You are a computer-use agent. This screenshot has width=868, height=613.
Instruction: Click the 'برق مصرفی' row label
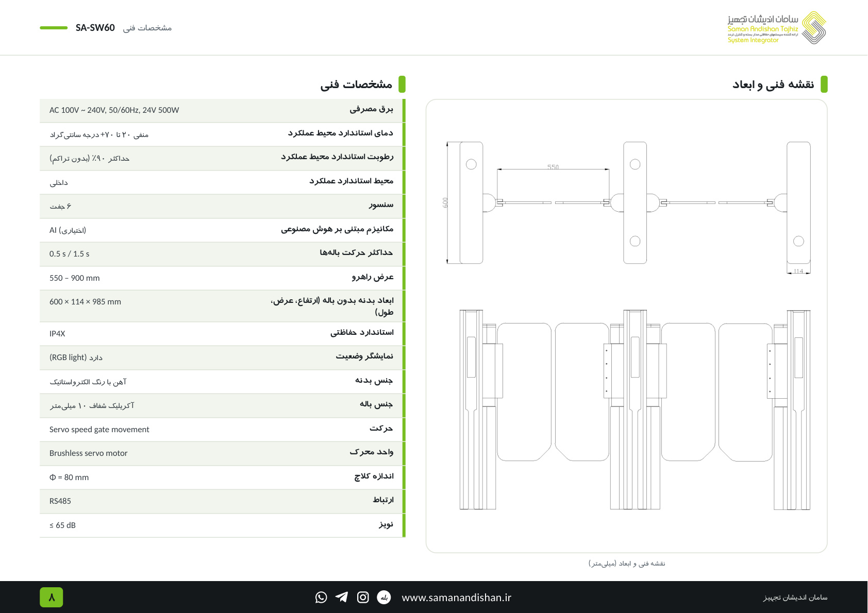coord(371,109)
